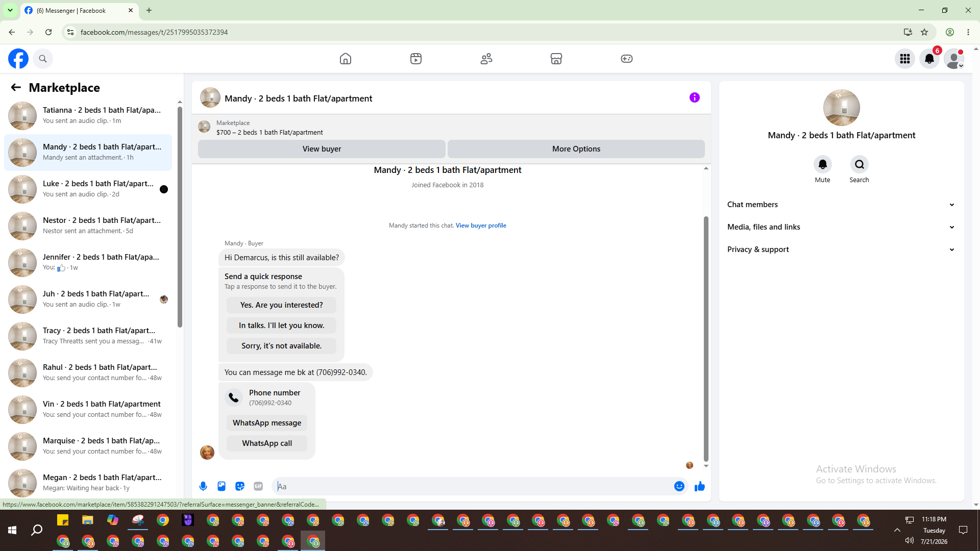Go to the Home feed icon
This screenshot has height=551, width=980.
[x=346, y=59]
